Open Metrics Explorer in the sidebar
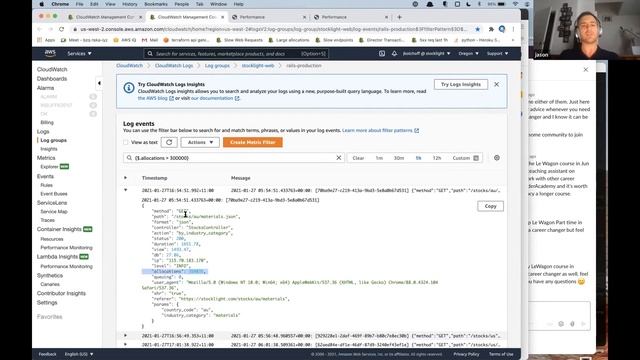Image resolution: width=640 pixels, height=360 pixels. pos(49,167)
